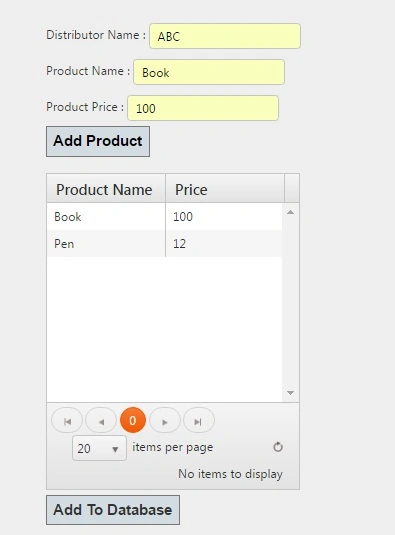Click scroll up arrow in grid
Screen dimensions: 395x535
[291, 212]
